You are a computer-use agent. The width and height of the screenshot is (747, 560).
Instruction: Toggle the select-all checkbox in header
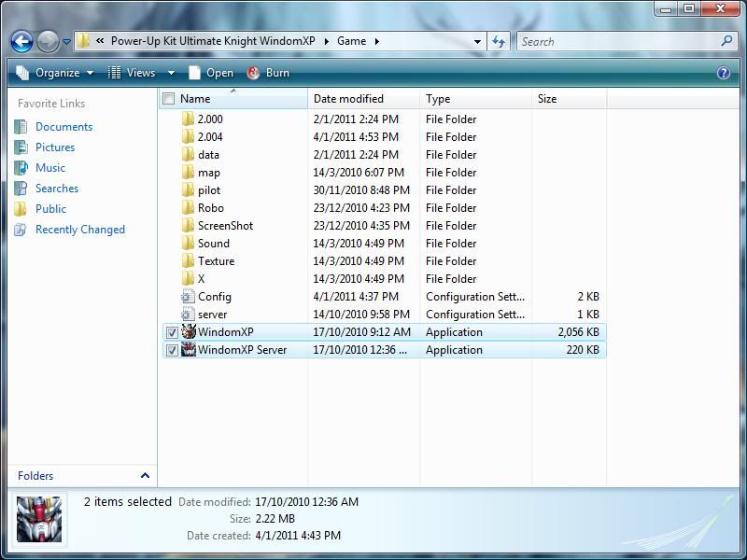pyautogui.click(x=169, y=99)
